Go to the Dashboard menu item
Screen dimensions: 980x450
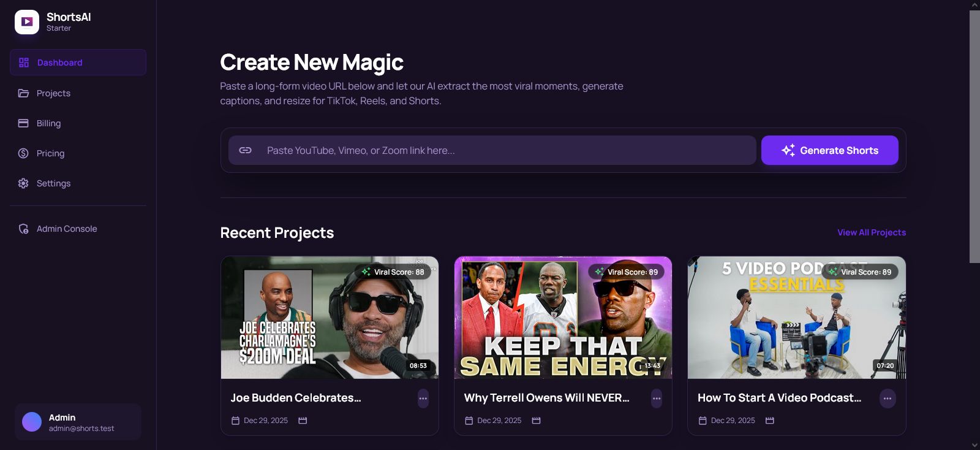pyautogui.click(x=78, y=63)
